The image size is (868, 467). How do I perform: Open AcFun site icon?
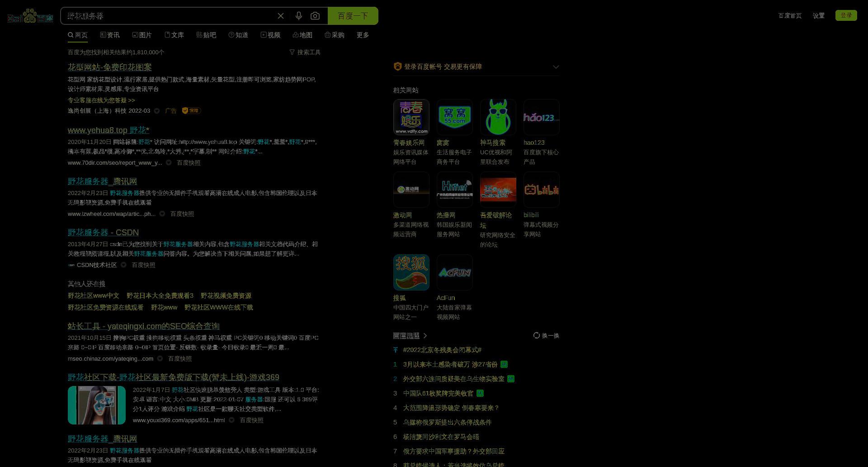tap(455, 272)
